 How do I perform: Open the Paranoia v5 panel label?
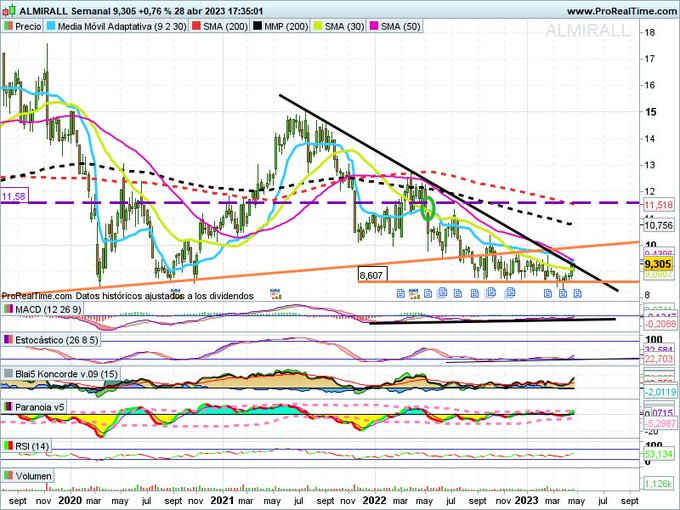click(x=40, y=407)
